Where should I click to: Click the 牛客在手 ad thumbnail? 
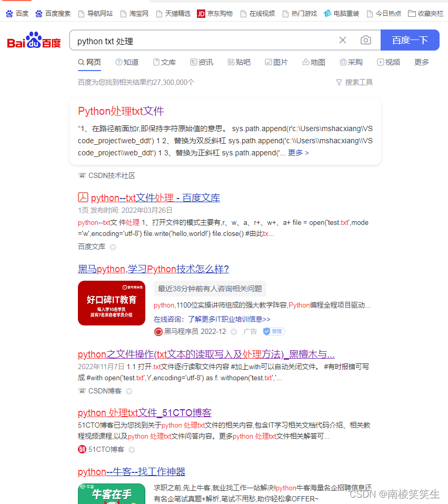click(112, 493)
